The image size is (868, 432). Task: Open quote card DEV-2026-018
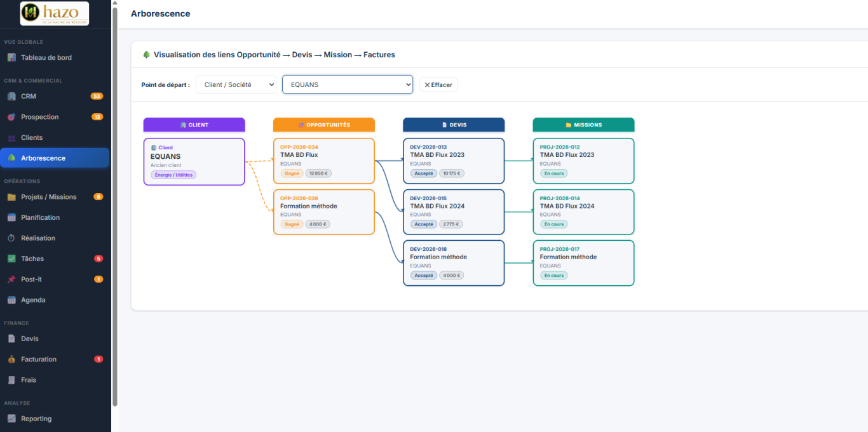pyautogui.click(x=454, y=263)
